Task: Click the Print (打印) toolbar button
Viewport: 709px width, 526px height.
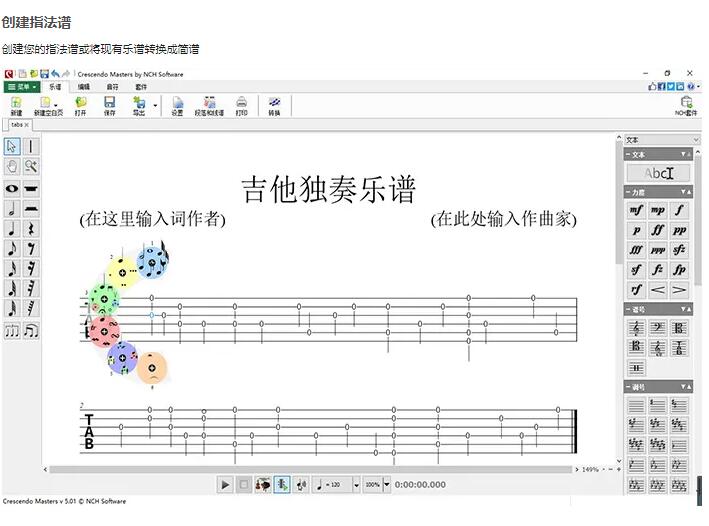Action: click(241, 106)
